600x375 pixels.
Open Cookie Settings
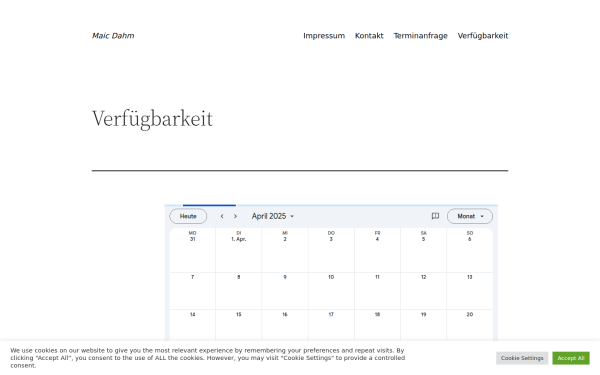[x=522, y=358]
